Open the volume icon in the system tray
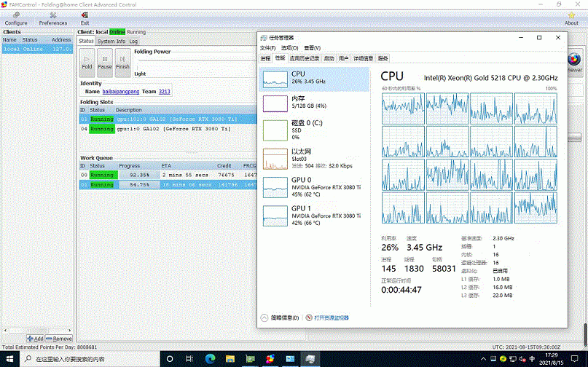This screenshot has height=367, width=588. 522,359
